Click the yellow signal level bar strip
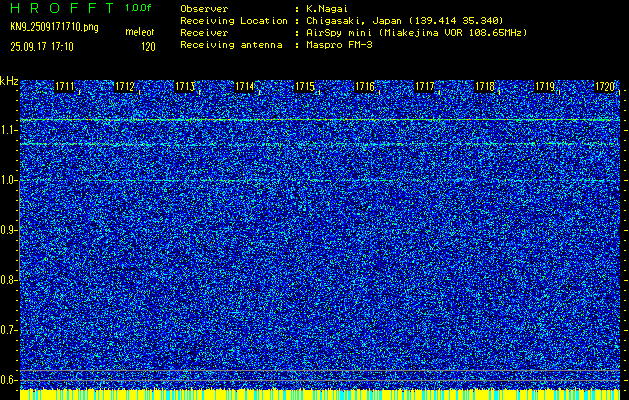 [320, 394]
